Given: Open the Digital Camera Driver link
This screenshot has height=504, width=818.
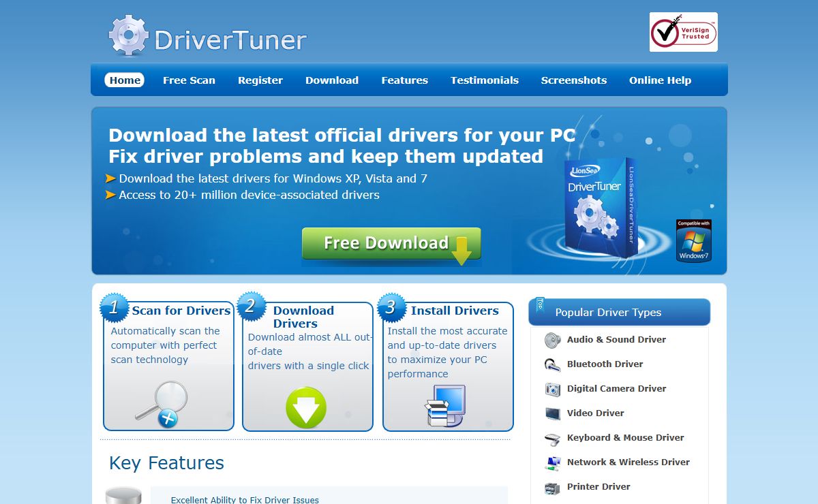Looking at the screenshot, I should pyautogui.click(x=617, y=388).
